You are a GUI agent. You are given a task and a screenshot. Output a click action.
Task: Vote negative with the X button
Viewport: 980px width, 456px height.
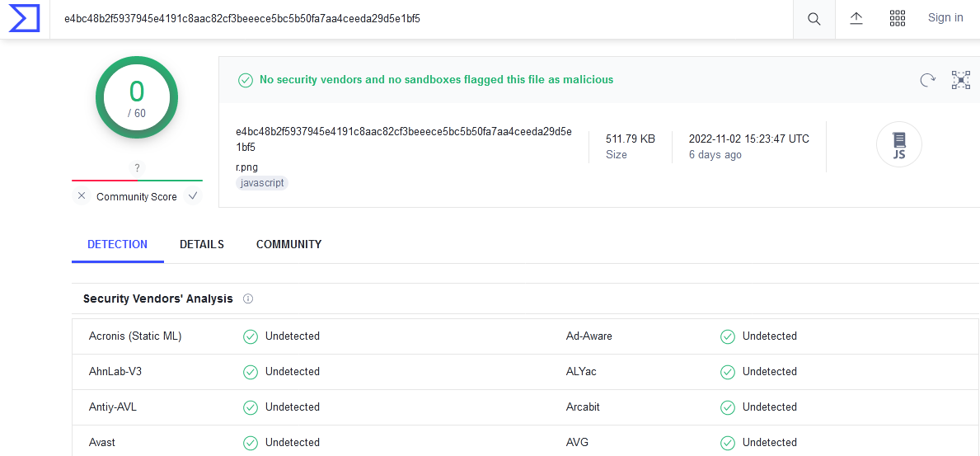[x=82, y=196]
